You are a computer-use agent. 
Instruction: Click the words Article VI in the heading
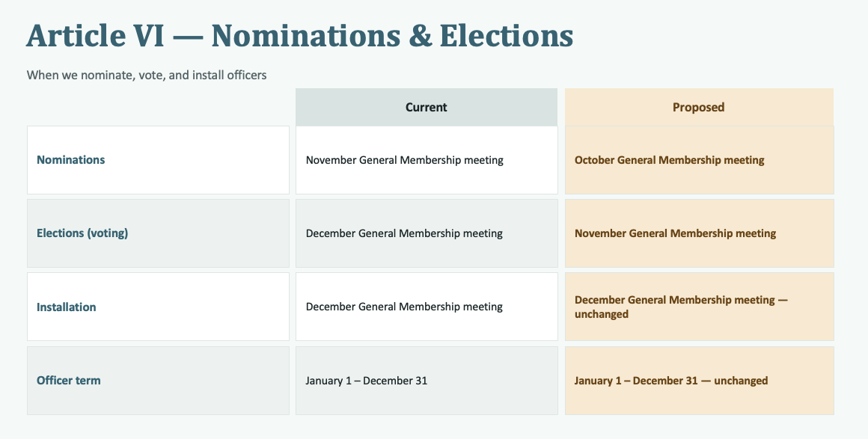(x=95, y=35)
